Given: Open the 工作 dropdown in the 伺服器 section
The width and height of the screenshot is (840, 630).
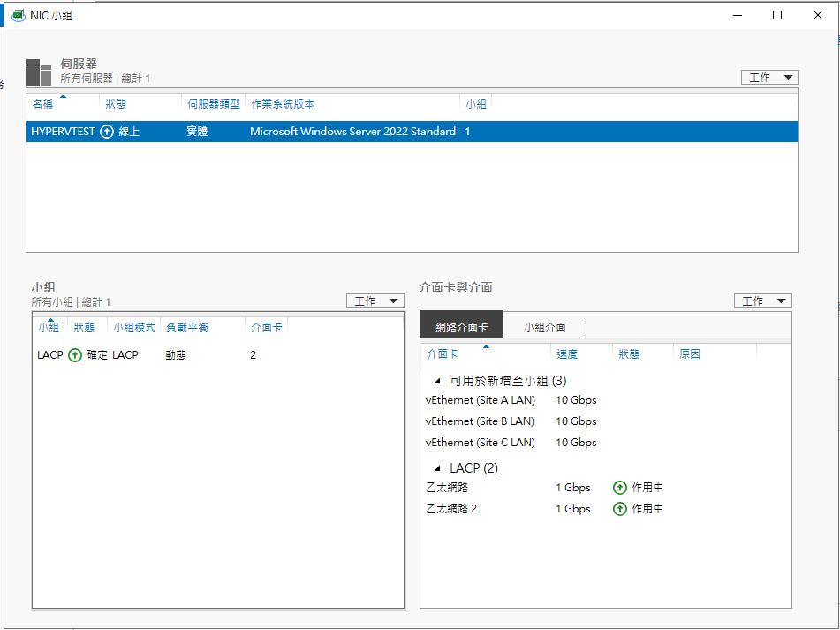Looking at the screenshot, I should point(770,77).
